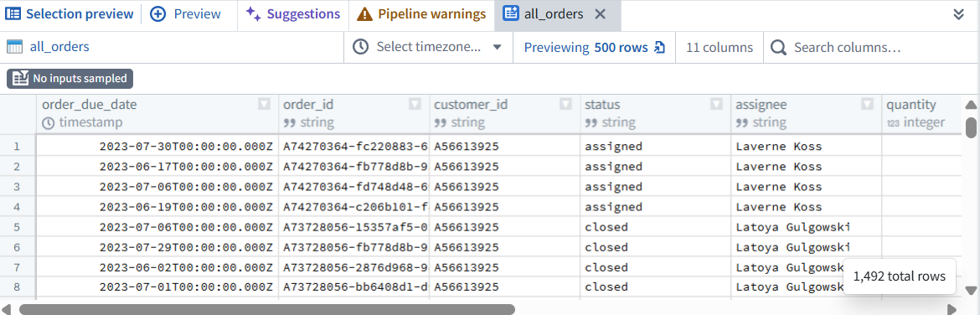
Task: Open the status column dropdown arrow
Action: (x=716, y=105)
